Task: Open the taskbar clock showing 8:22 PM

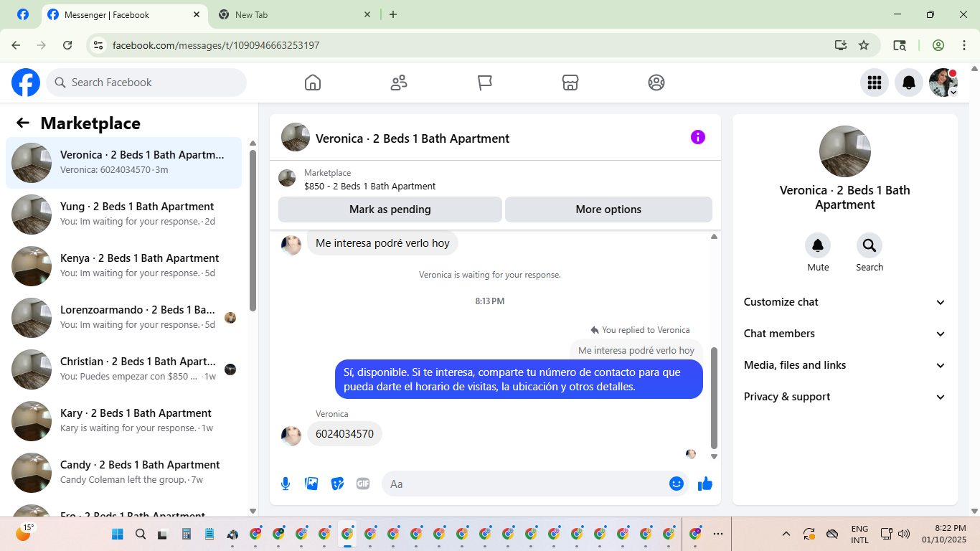Action: 944,534
